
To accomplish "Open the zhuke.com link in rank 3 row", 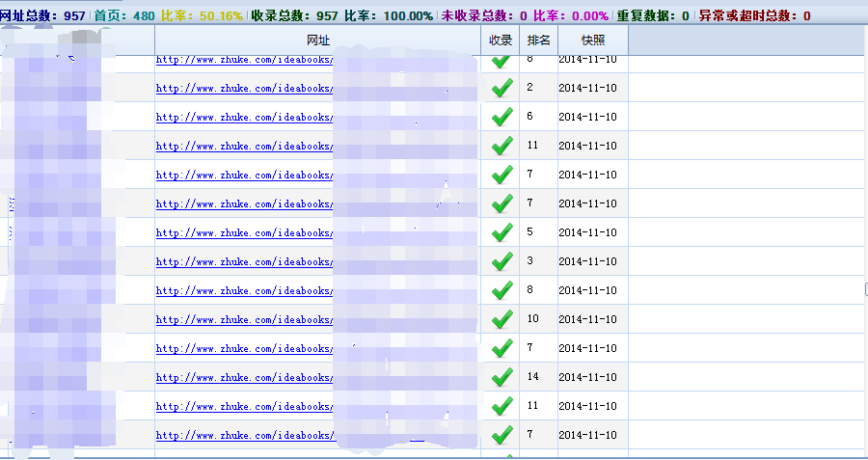I will click(x=244, y=262).
